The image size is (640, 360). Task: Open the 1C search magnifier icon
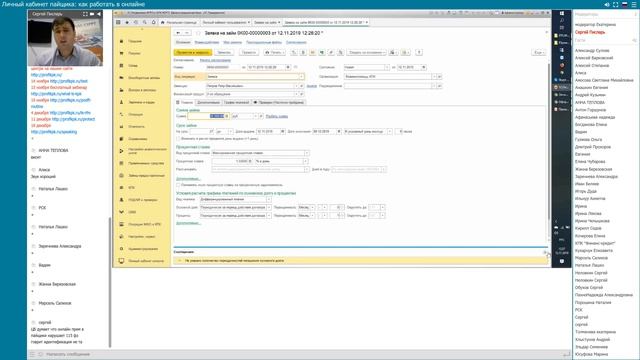[144, 22]
